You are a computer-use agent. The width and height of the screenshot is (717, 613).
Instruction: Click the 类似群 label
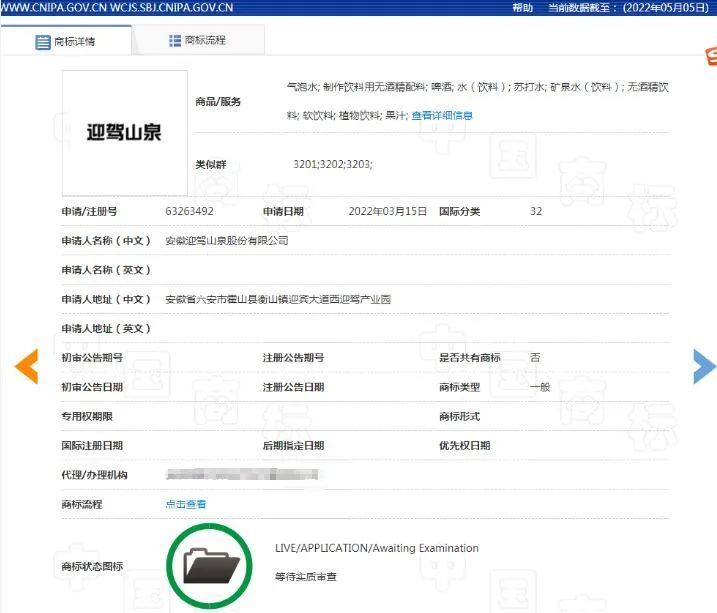coord(211,165)
